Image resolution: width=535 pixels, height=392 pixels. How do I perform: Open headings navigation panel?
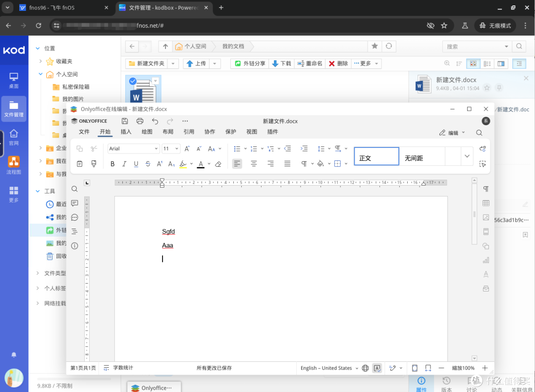pos(74,232)
